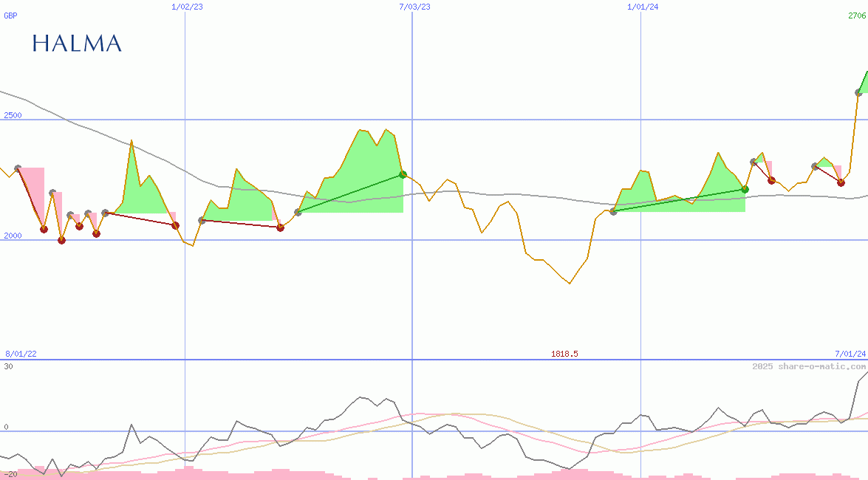Viewport: 868px width, 480px height.
Task: Click the 2000 price axis label
Action: [x=13, y=236]
